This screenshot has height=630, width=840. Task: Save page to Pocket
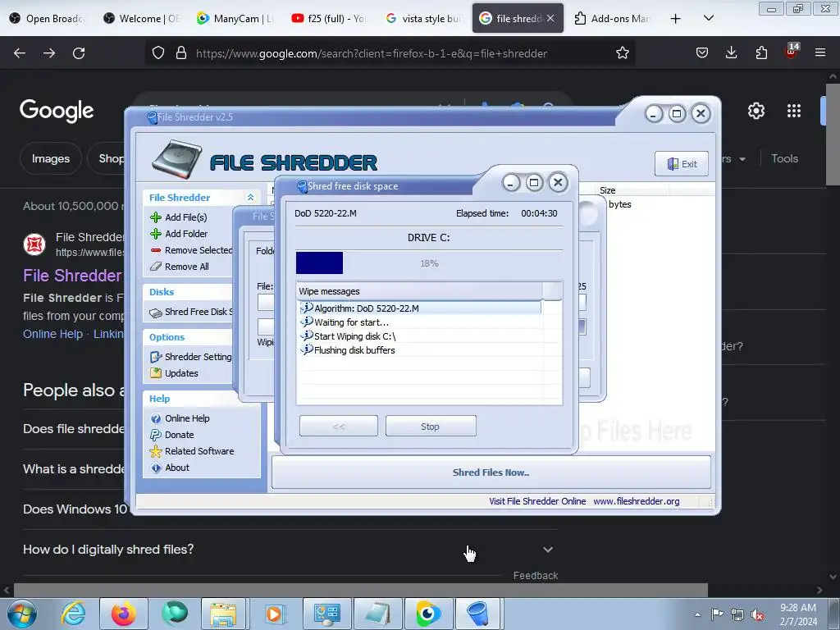702,53
